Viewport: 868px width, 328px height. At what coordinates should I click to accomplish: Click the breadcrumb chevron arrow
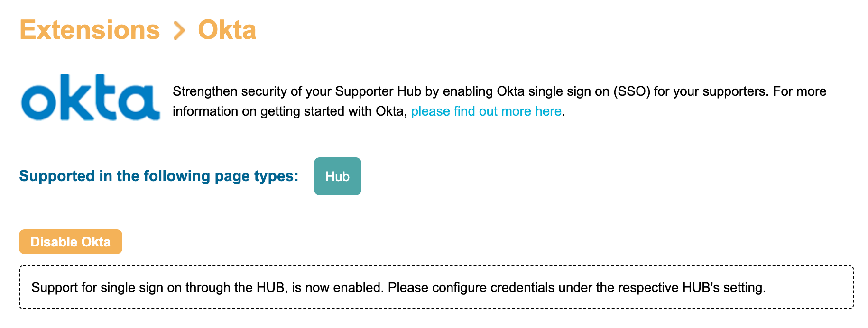pyautogui.click(x=179, y=30)
